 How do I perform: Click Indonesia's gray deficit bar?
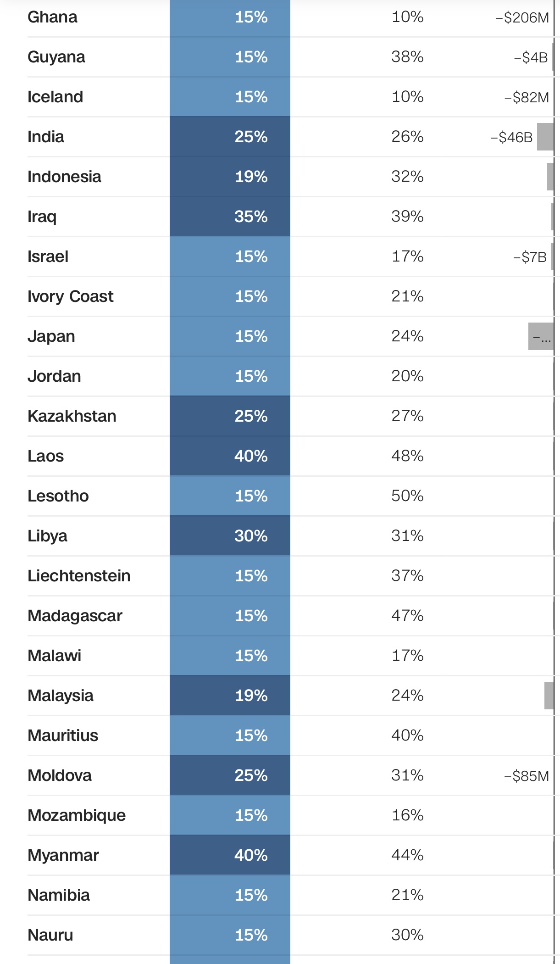point(550,177)
